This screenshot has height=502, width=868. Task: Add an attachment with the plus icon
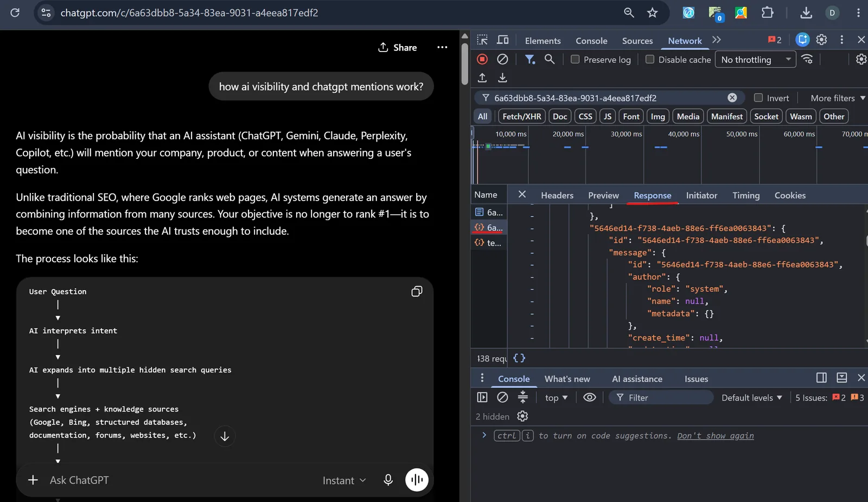point(33,480)
